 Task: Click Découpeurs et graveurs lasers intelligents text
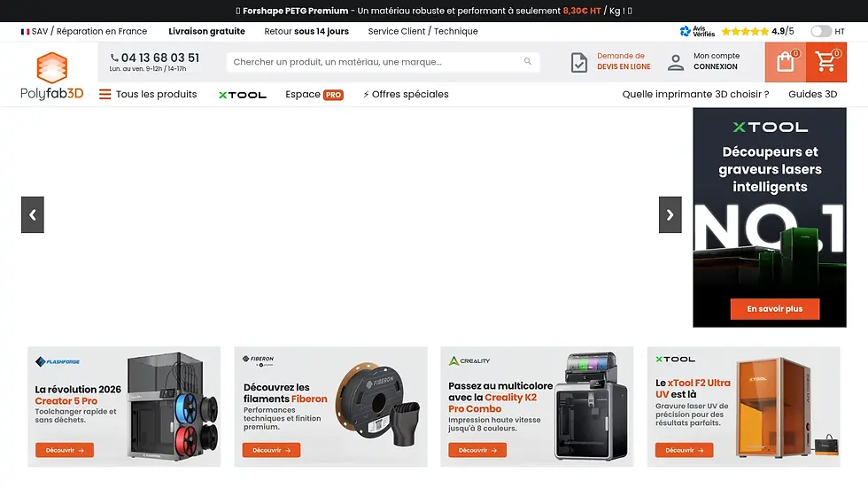coord(770,169)
